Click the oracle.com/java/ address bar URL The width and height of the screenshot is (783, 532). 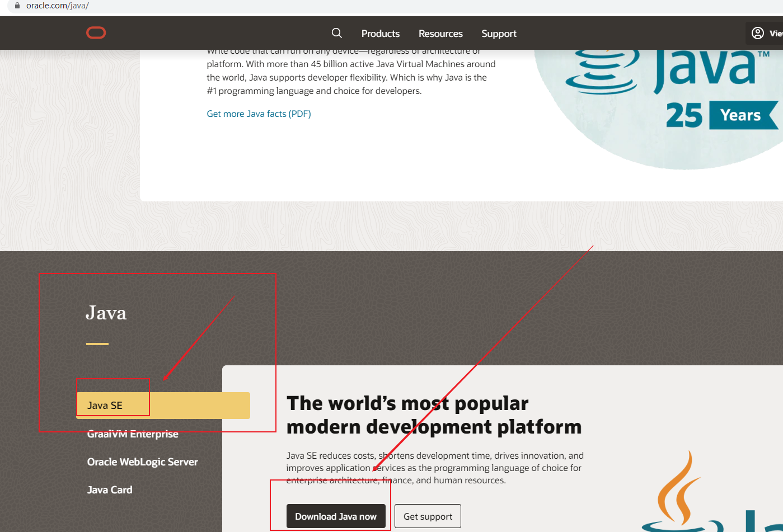click(x=58, y=6)
